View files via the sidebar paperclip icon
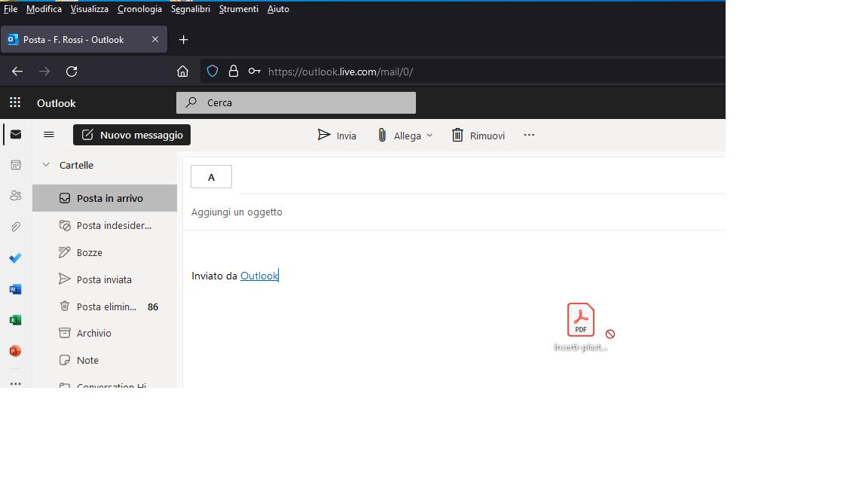 pyautogui.click(x=15, y=226)
